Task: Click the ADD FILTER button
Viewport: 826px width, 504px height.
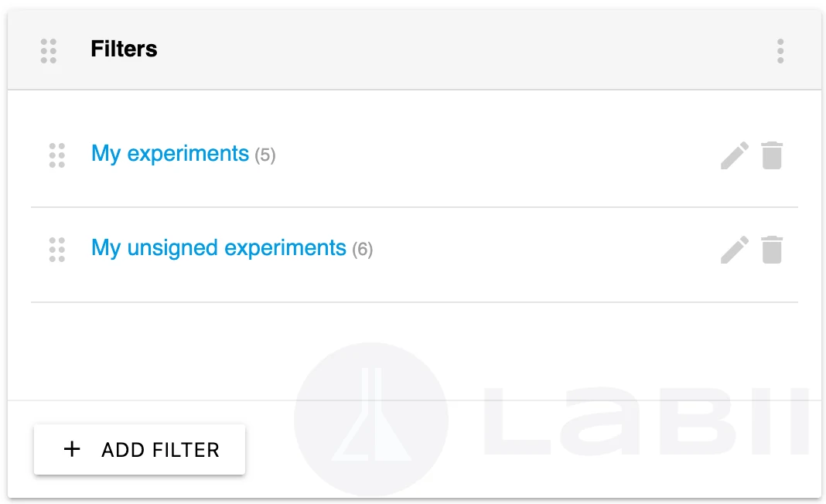Action: pos(139,449)
